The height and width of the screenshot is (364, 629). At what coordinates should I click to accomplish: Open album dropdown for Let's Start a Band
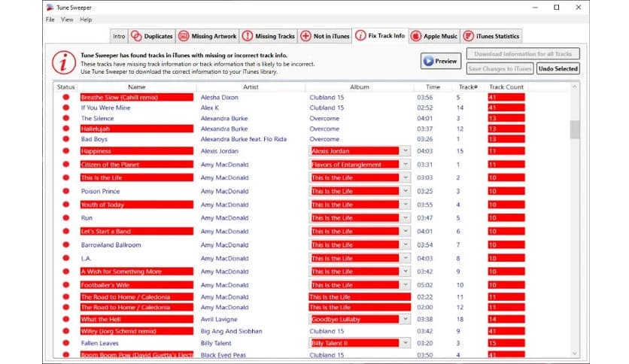[x=406, y=232]
